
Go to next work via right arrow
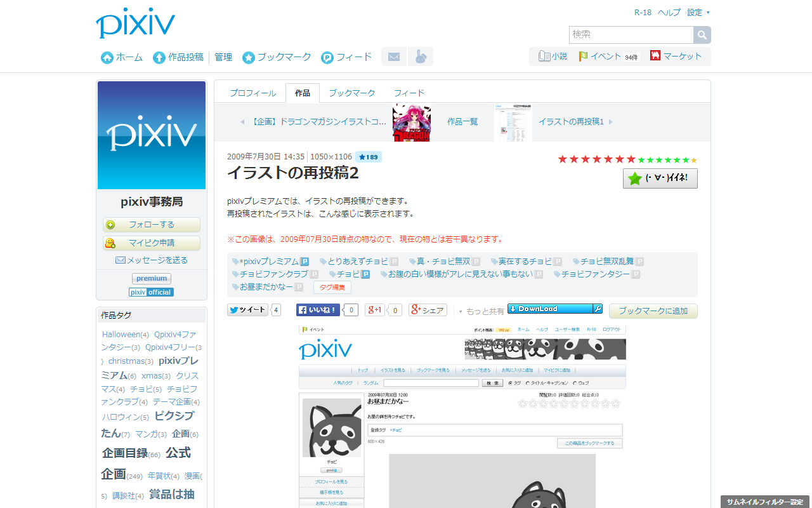pos(611,122)
